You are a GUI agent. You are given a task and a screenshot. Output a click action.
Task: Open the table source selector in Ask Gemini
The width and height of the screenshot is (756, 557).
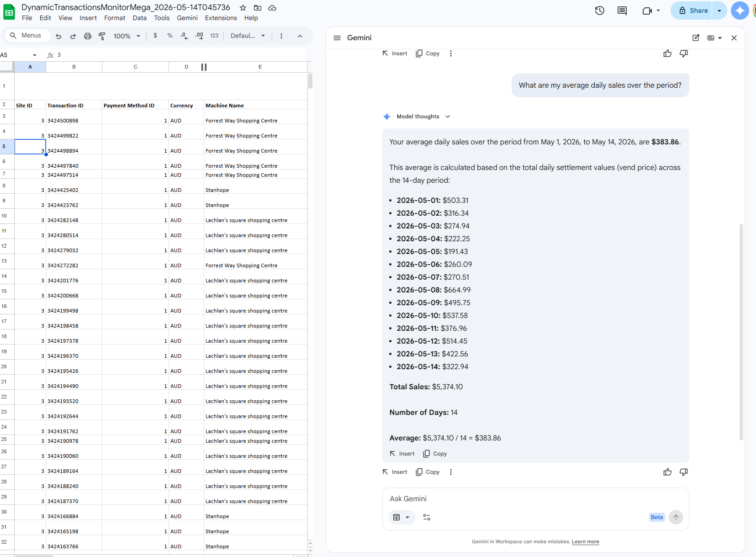tap(402, 517)
